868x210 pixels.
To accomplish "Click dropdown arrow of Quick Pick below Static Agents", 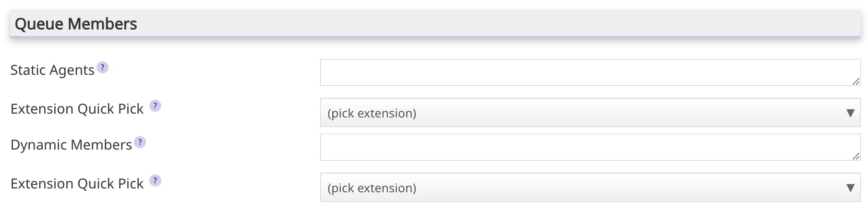I will tap(850, 113).
